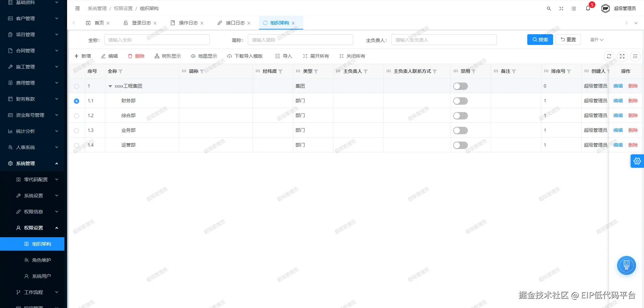The height and width of the screenshot is (308, 644).
Task: Click 展开所有 to expand all rows
Action: (x=316, y=56)
